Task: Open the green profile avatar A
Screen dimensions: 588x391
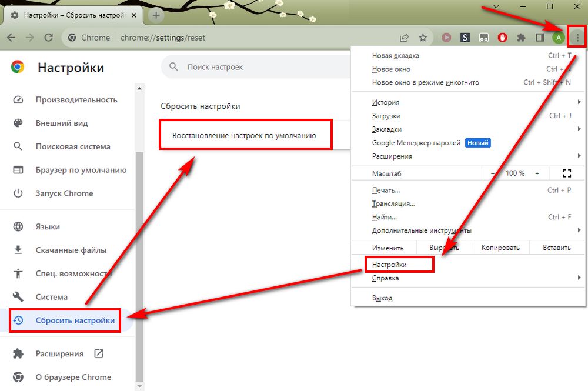Action: click(x=559, y=38)
